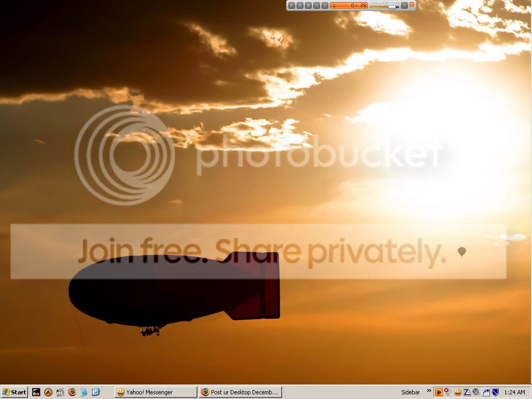Launch Media Player Classic from quick launch

(x=60, y=392)
